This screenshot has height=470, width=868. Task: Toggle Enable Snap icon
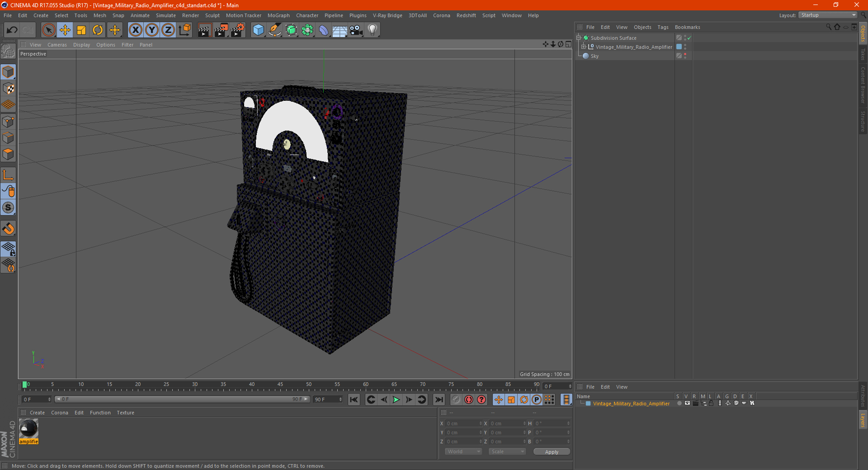click(8, 208)
